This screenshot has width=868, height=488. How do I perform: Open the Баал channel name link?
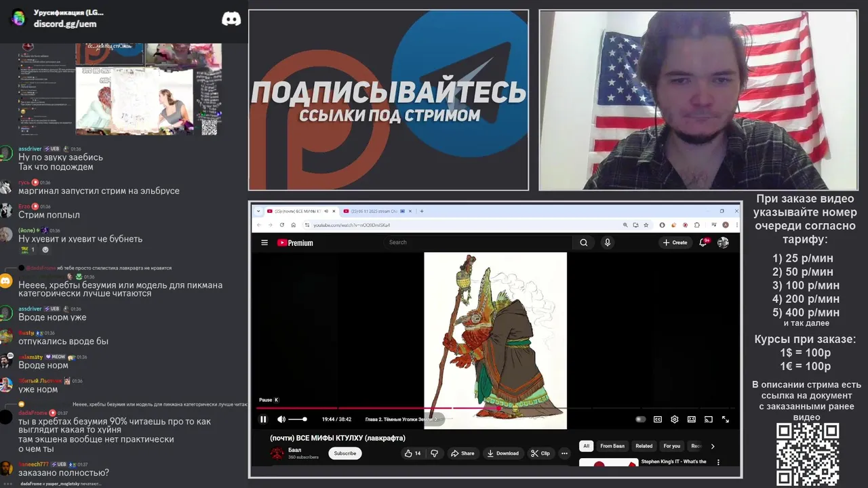[x=294, y=450]
